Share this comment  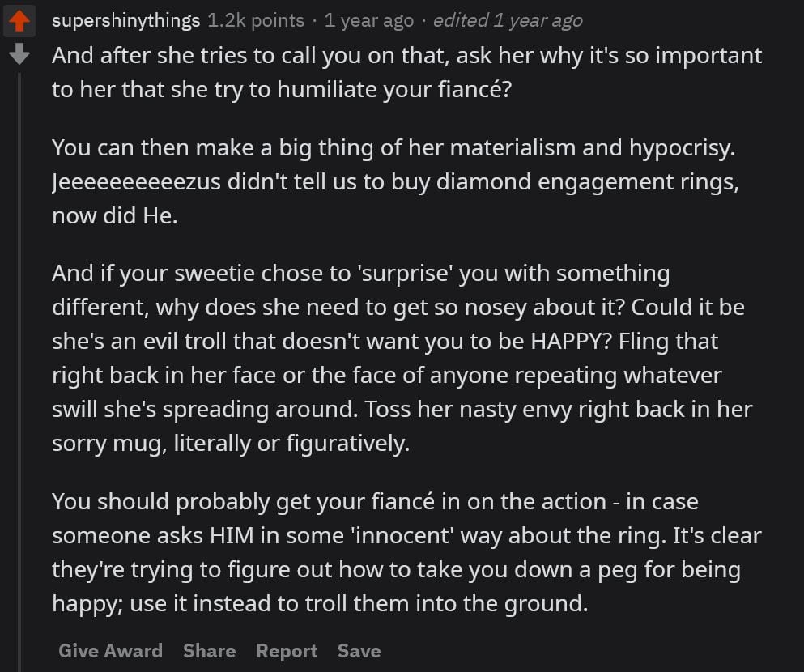(x=209, y=650)
